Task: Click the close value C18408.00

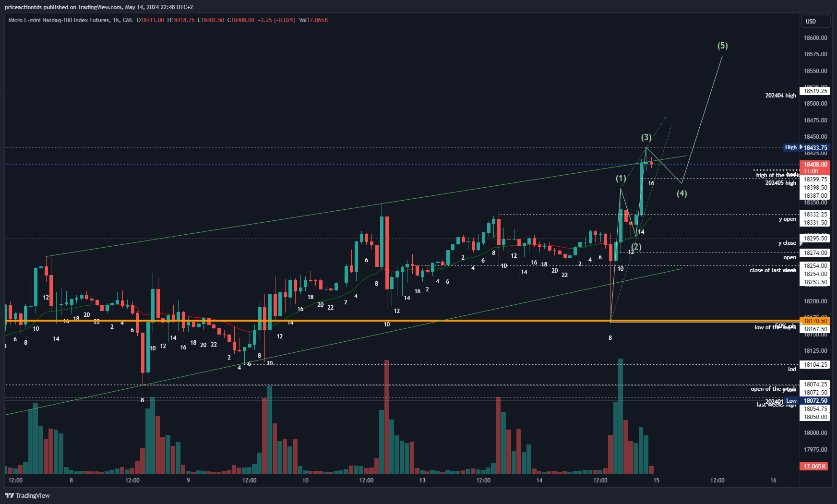Action: click(x=241, y=20)
